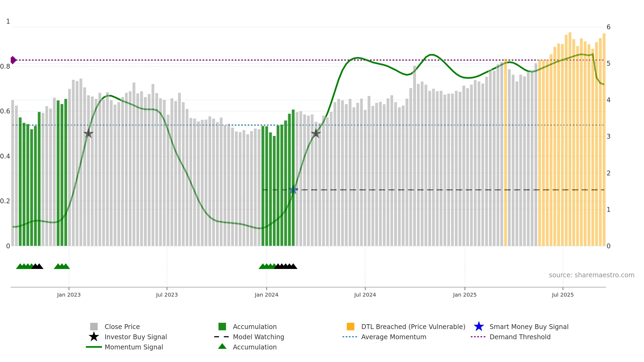Click the green triangle Accumulation legend icon
Image resolution: width=644 pixels, height=362 pixels.
point(222,346)
